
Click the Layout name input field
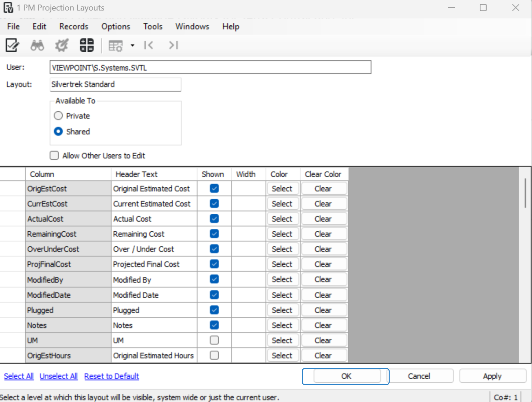[x=115, y=84]
